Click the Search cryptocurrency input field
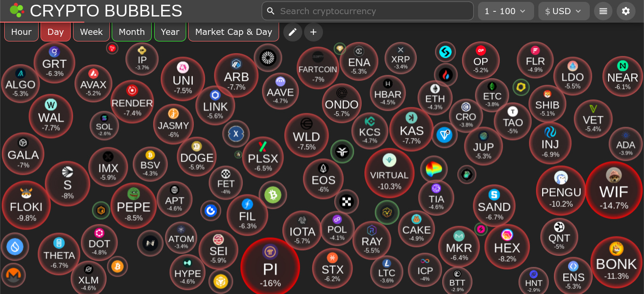 pos(368,11)
